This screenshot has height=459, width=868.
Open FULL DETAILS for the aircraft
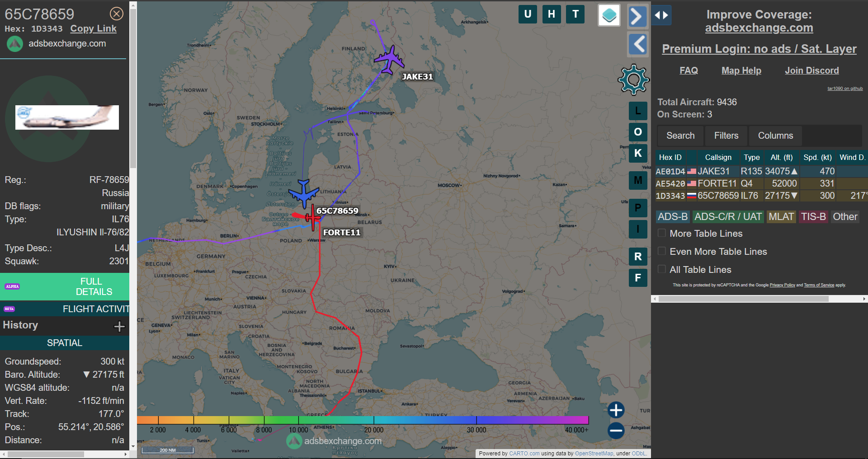(65, 286)
